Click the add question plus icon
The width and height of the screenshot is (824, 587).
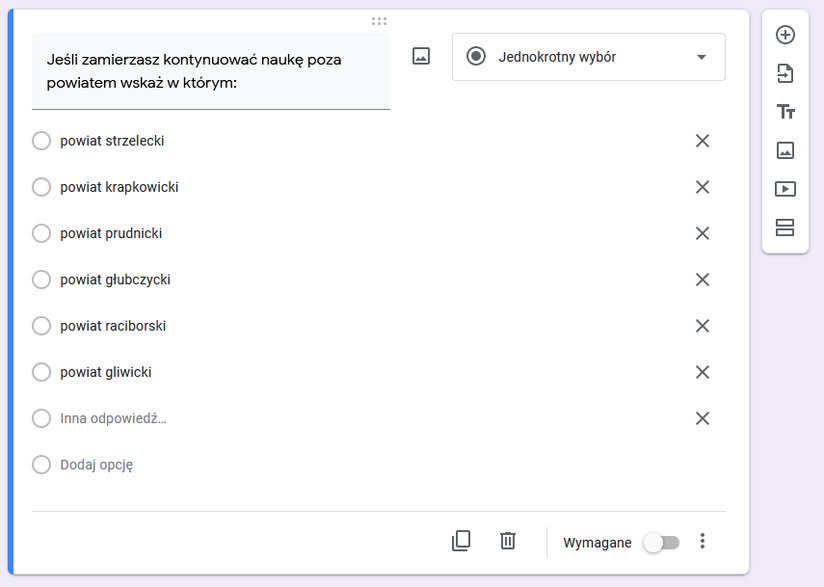click(x=785, y=35)
